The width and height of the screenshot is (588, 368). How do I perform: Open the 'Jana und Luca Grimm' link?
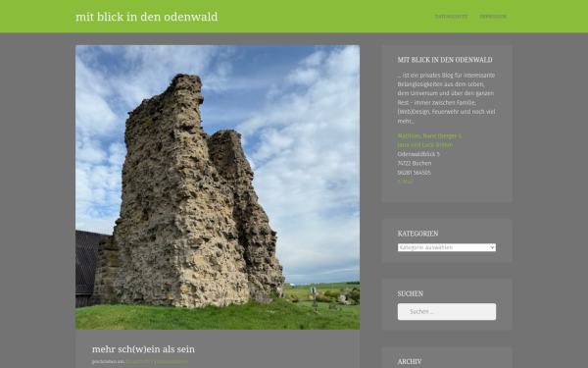[425, 145]
